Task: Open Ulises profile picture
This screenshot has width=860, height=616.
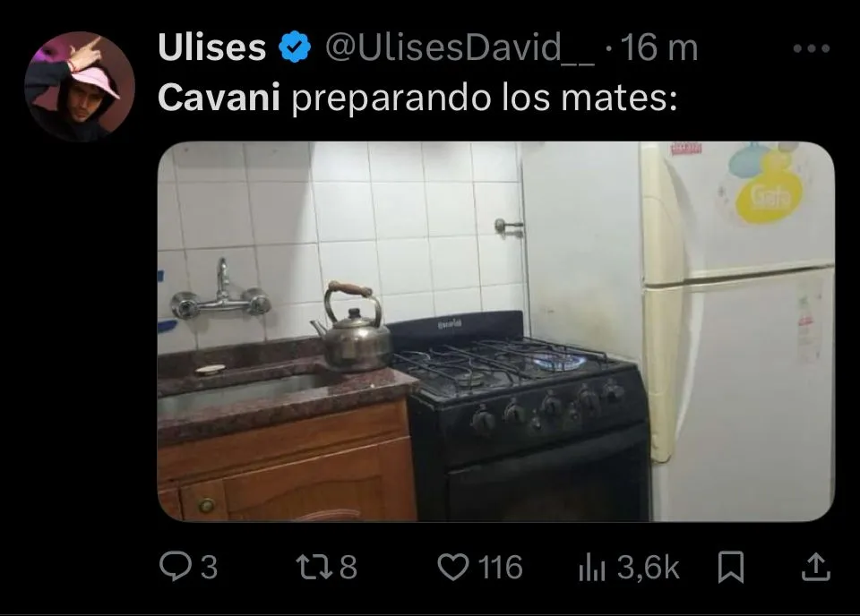Action: pyautogui.click(x=80, y=87)
